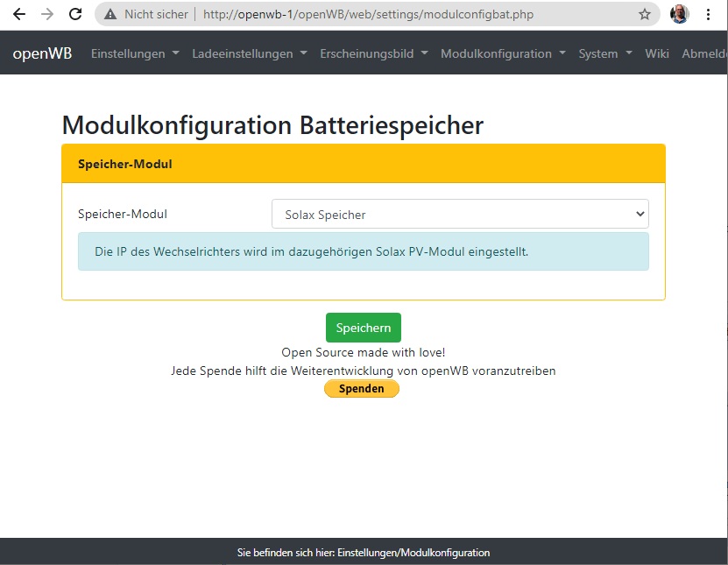Expand the Erscheinungsbild menu
728x565 pixels.
click(374, 53)
